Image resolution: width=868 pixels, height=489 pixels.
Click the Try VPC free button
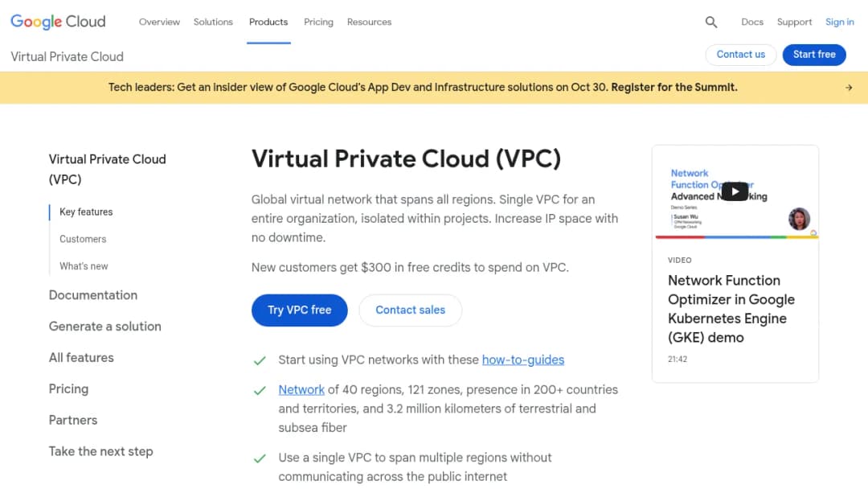[300, 310]
